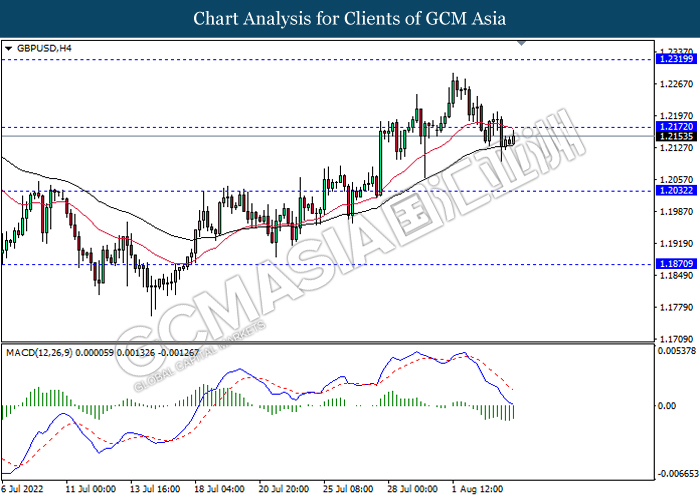The height and width of the screenshot is (500, 700).
Task: Click the 13 Jul 16:00 time label
Action: point(155,489)
